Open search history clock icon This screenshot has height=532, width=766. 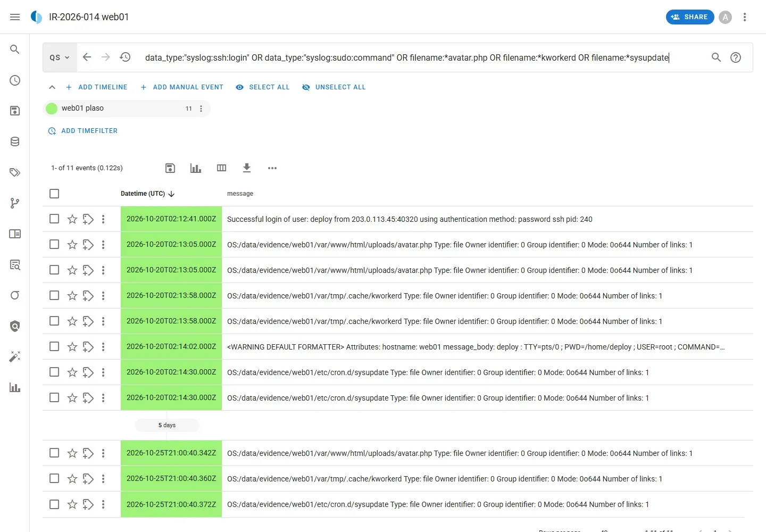125,57
